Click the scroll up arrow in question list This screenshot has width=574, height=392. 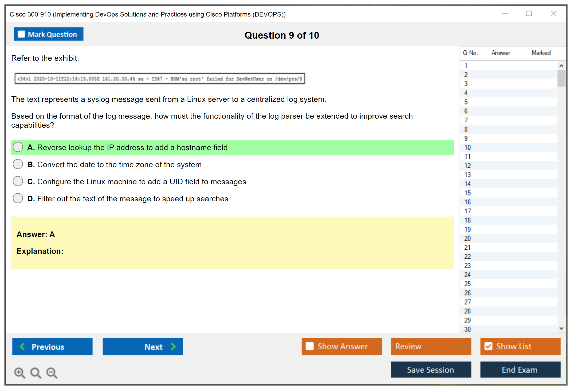click(561, 66)
